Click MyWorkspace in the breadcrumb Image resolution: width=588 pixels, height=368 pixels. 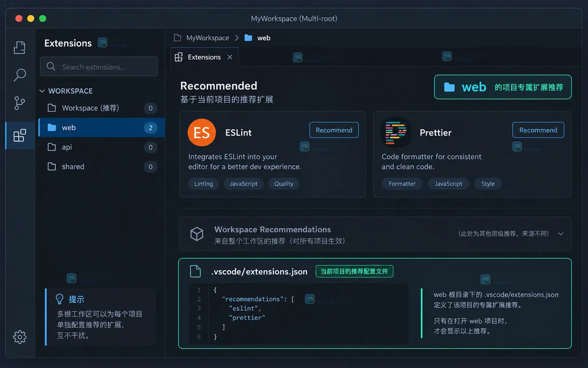coord(208,38)
